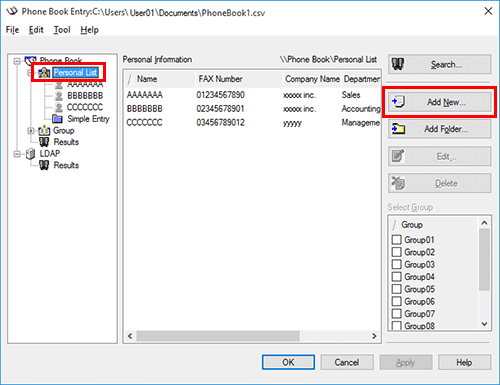Collapse the Phone Book root node

point(17,61)
